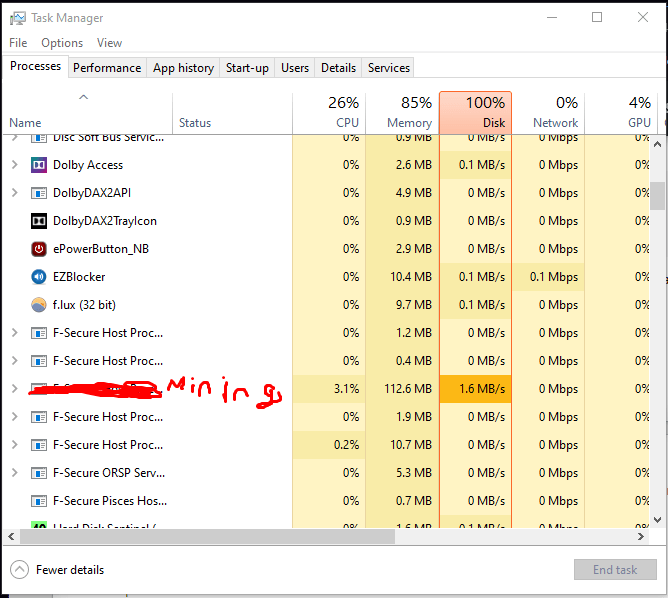Open the View menu

click(109, 43)
